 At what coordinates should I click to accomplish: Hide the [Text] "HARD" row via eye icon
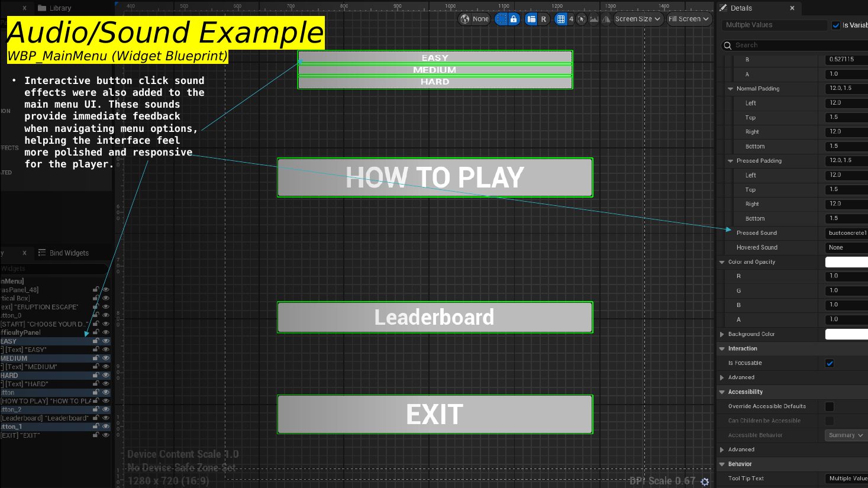[106, 383]
